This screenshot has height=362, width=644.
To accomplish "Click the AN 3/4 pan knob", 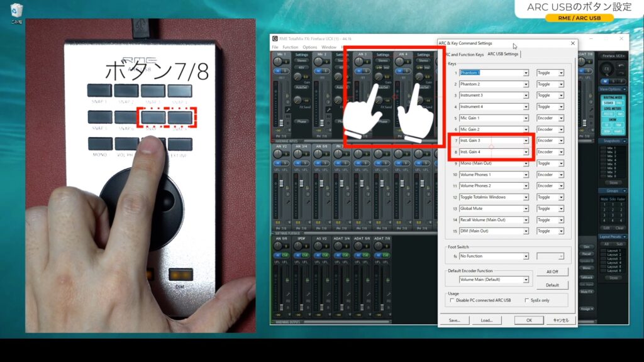I will coord(298,153).
